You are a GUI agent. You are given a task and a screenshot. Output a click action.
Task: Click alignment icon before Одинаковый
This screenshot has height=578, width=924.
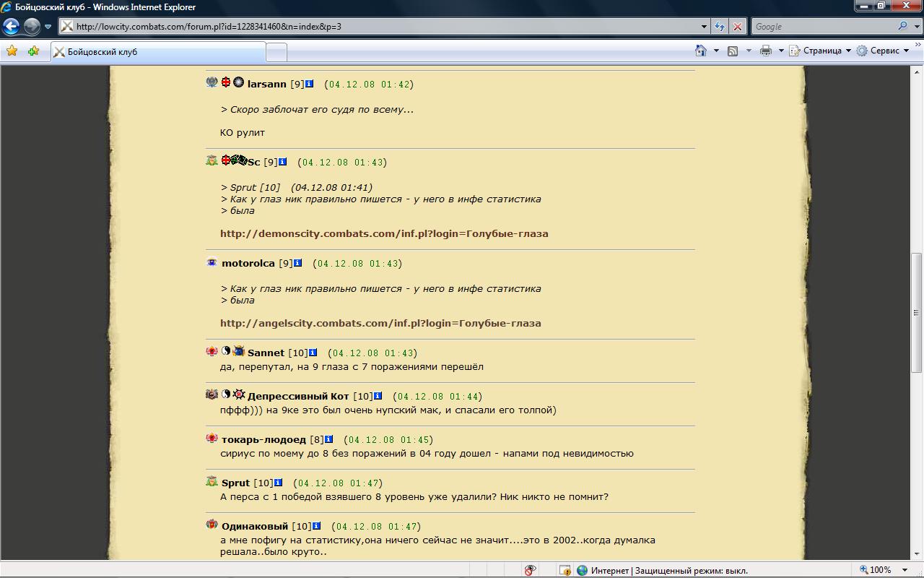coord(212,525)
